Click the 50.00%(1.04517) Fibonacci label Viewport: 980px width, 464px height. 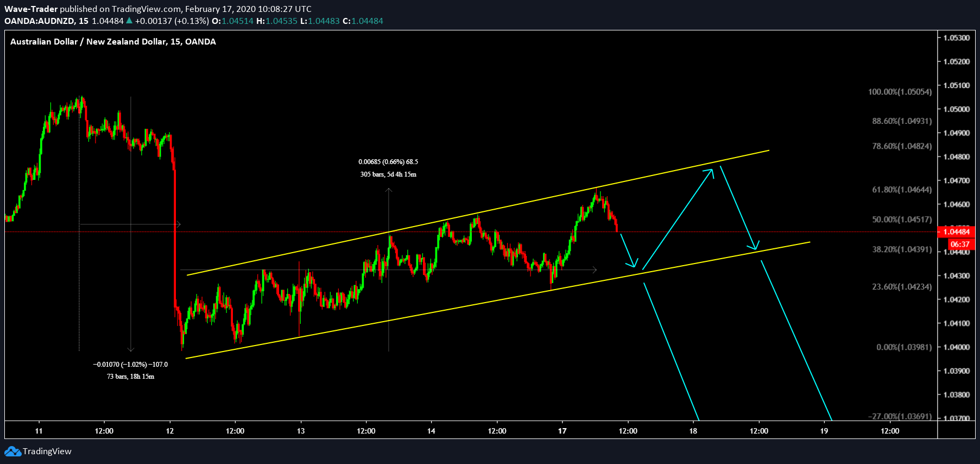click(x=902, y=220)
